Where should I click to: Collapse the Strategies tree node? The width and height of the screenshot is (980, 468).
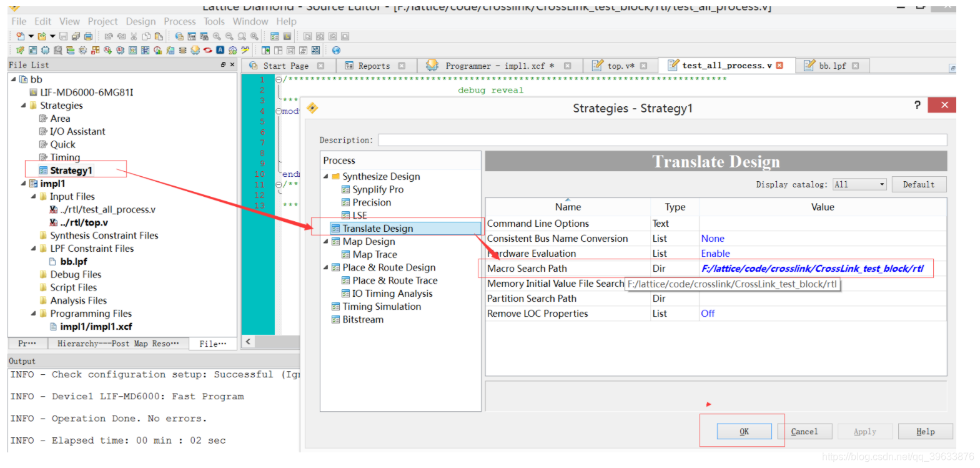pos(24,106)
